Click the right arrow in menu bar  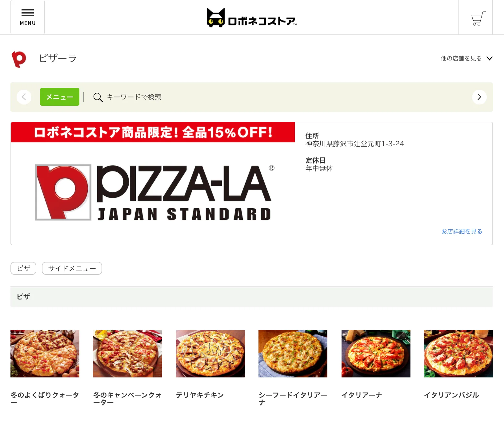[479, 97]
